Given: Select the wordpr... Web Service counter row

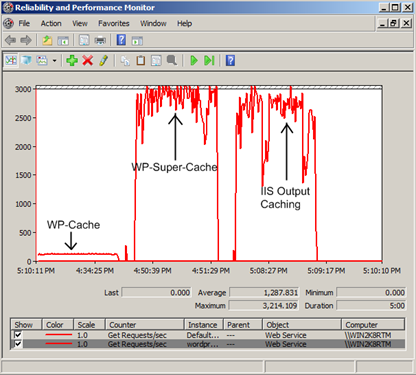Looking at the screenshot, I should coord(208,344).
